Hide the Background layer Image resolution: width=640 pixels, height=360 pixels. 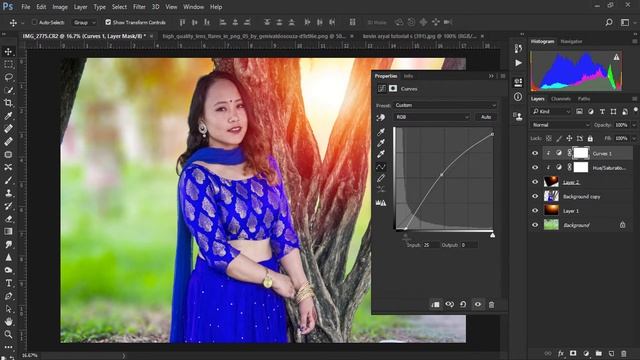(535, 225)
